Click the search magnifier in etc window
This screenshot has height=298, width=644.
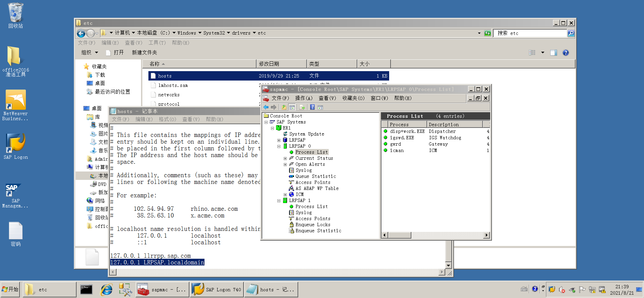(x=571, y=33)
